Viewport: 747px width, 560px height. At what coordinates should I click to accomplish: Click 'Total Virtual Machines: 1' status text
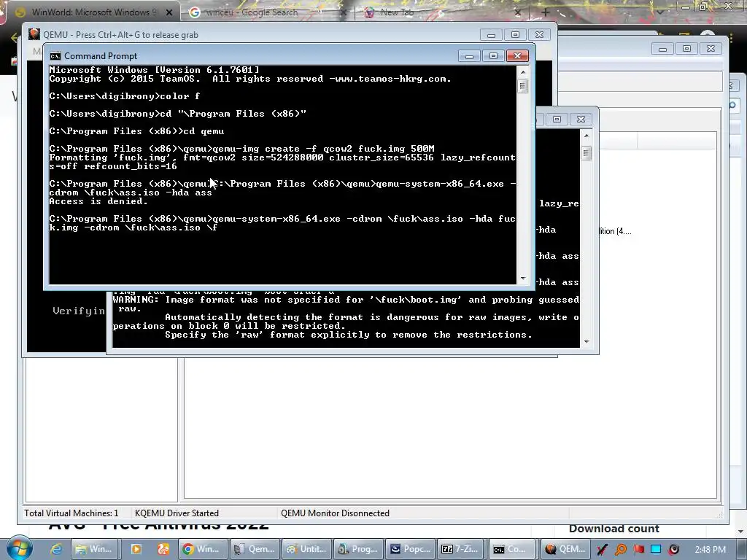71,513
